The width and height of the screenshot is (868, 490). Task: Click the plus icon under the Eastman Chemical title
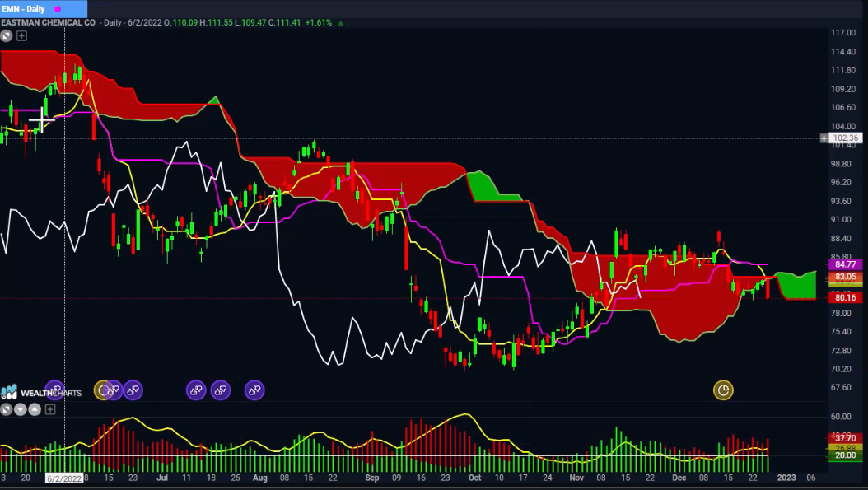click(x=21, y=36)
